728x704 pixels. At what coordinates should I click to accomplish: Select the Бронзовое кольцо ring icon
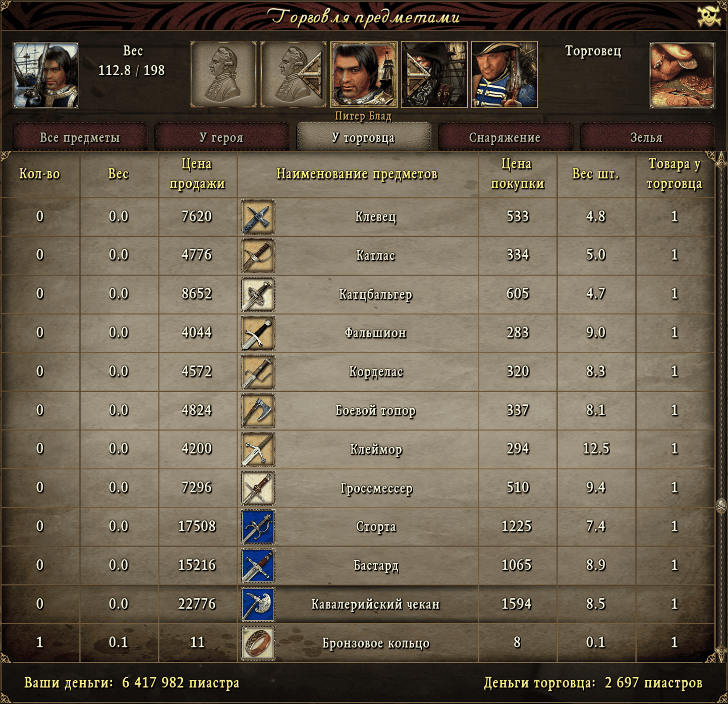[x=258, y=643]
